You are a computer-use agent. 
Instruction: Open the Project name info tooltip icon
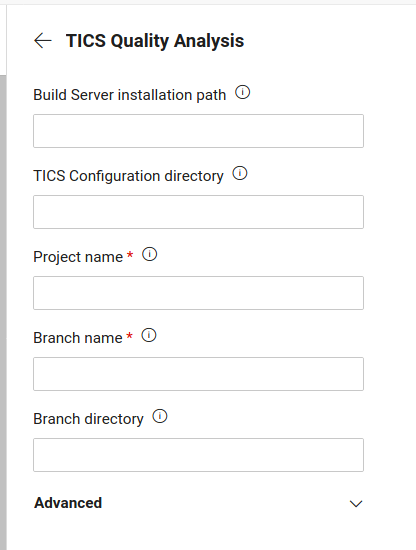pyautogui.click(x=149, y=254)
